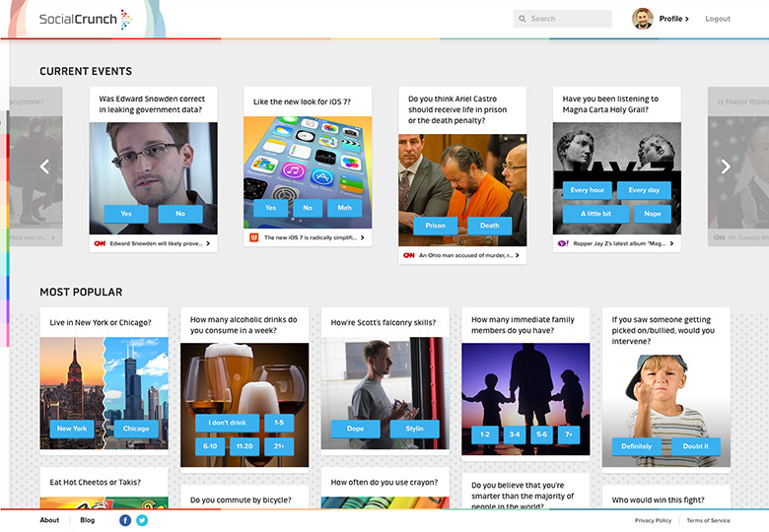Click 'Do you commute by bicycle?' title
769x532 pixels.
[x=241, y=500]
